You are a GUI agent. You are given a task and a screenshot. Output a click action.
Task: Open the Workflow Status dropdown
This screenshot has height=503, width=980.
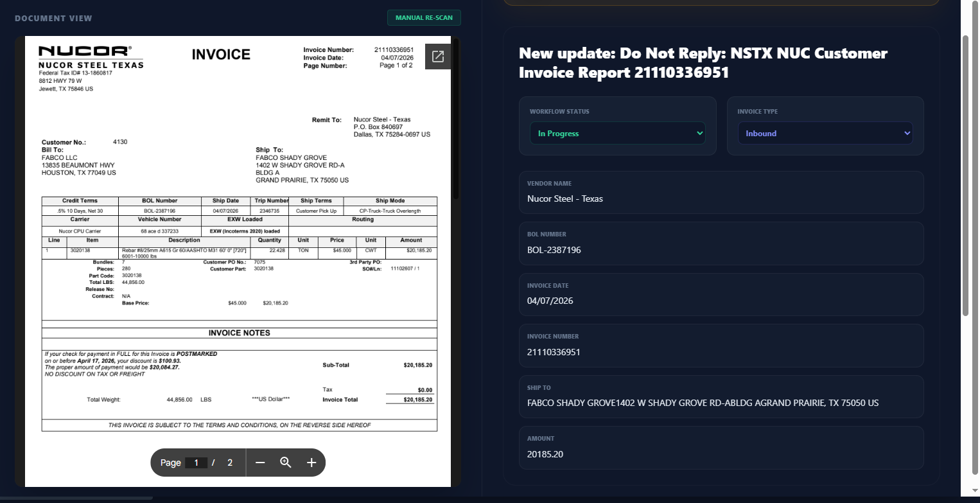pos(618,134)
